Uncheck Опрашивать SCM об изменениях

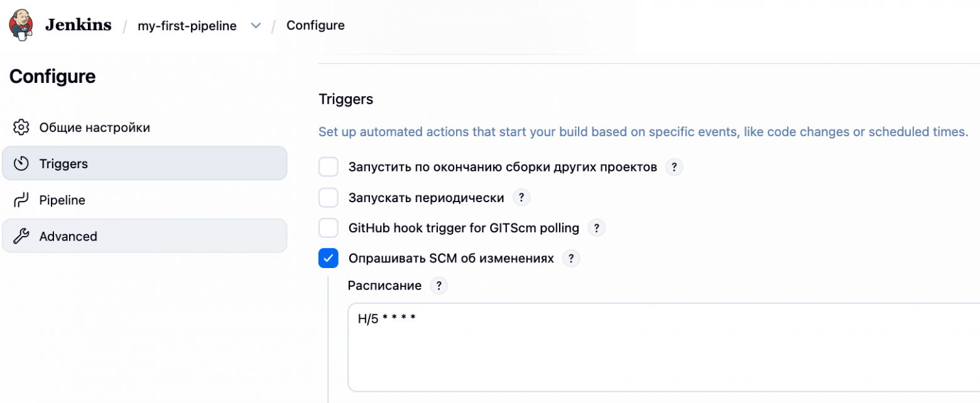[x=329, y=258]
